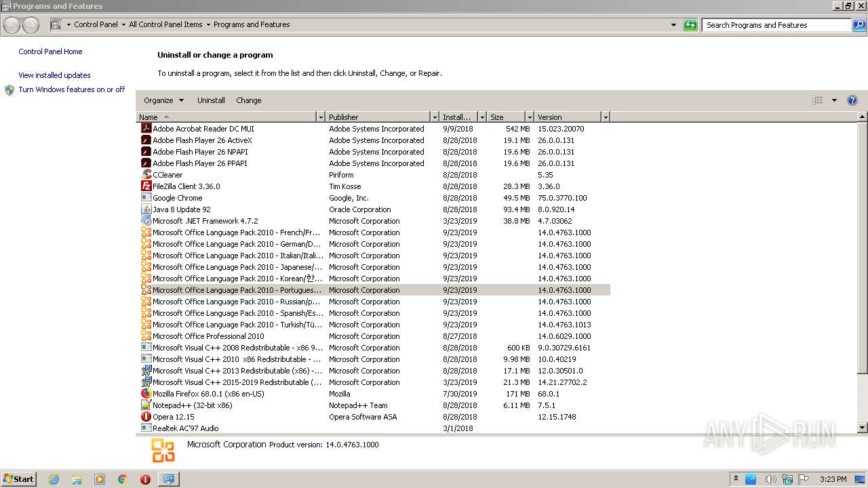Open View installed updates link
Screen dimensions: 868x488
point(54,75)
